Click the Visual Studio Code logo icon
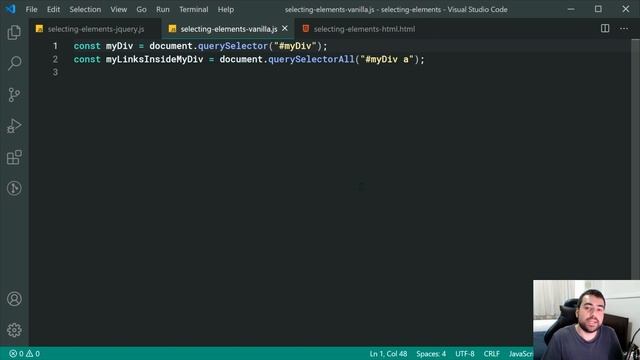Image resolution: width=640 pixels, height=360 pixels. pyautogui.click(x=10, y=9)
